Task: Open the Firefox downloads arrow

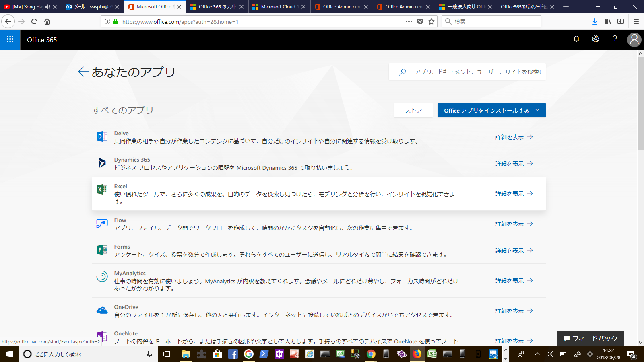Action: click(x=595, y=21)
